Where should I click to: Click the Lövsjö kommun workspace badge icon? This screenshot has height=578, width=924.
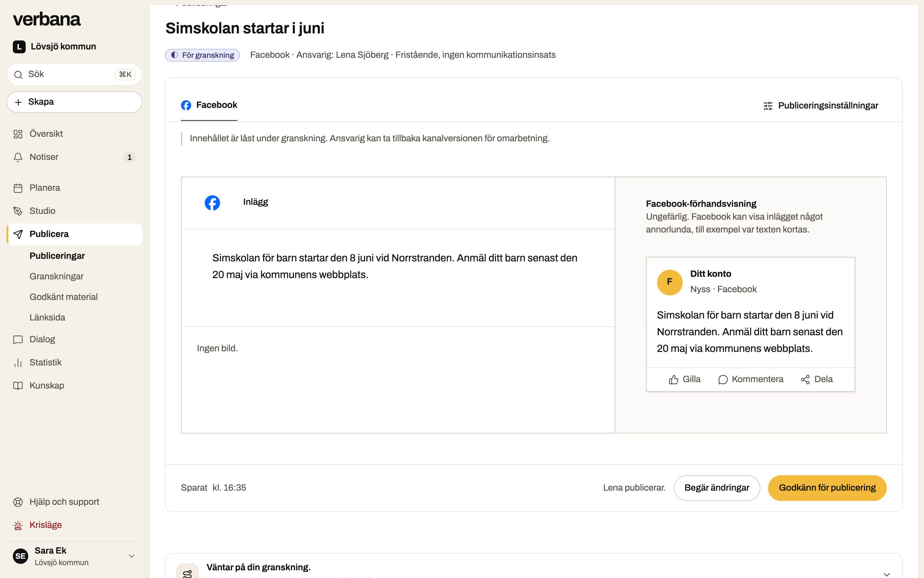click(x=19, y=47)
